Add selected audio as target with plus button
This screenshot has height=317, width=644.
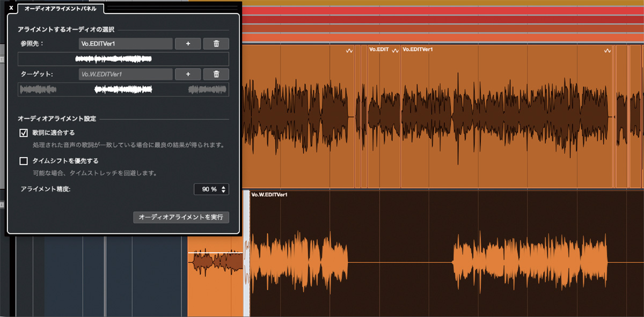click(188, 75)
